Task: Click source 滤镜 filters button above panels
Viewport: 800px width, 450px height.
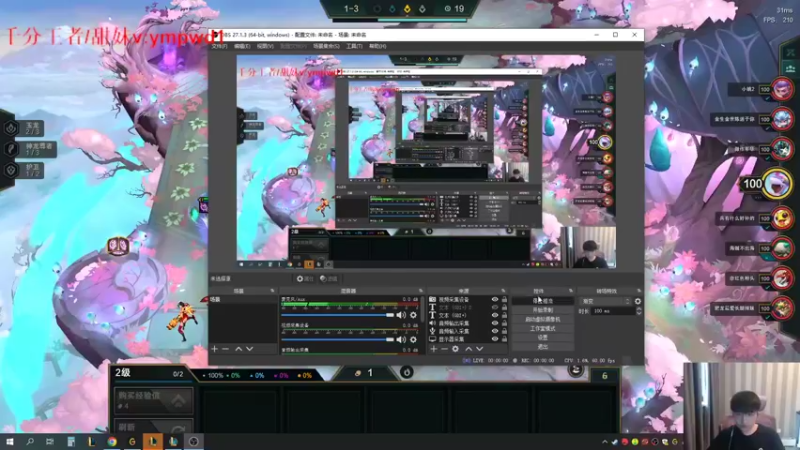Action: pyautogui.click(x=329, y=279)
